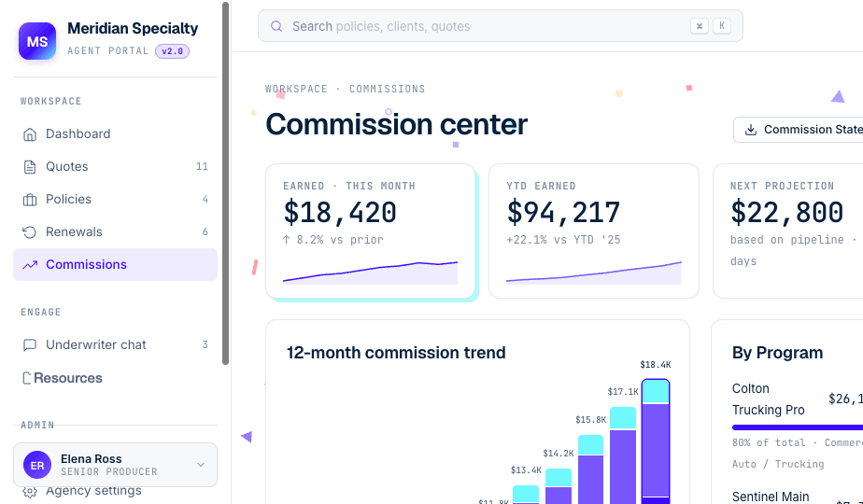
Task: Select the Commissions nav item
Action: click(115, 265)
